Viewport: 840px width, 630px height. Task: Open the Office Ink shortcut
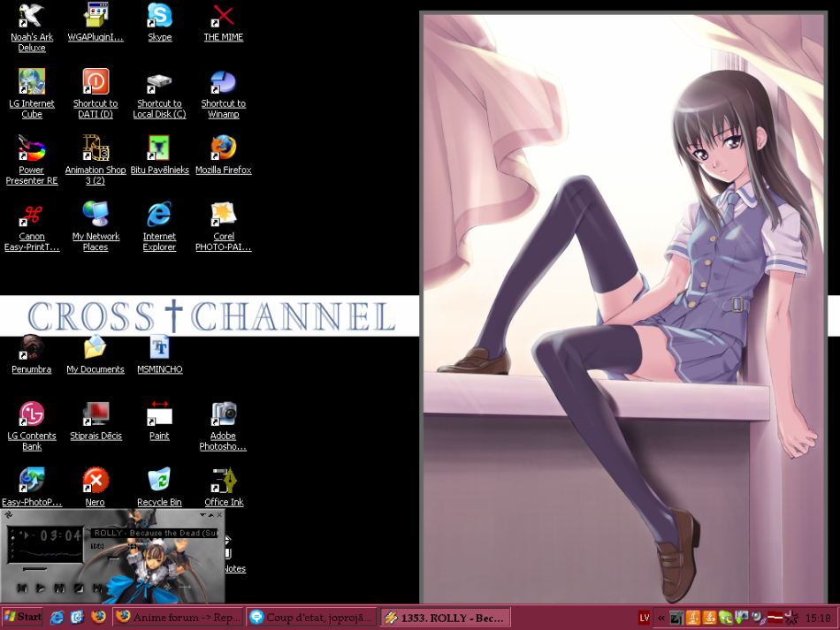(224, 487)
